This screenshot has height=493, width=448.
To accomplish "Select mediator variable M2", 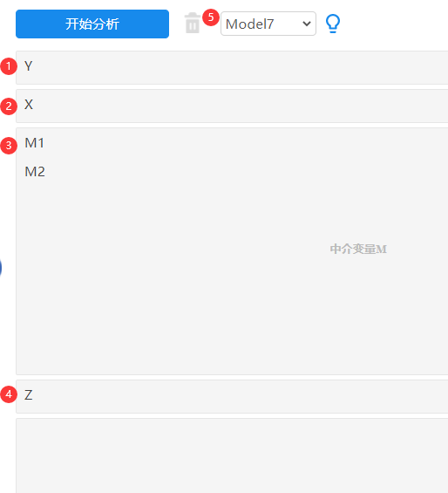I will coord(35,172).
